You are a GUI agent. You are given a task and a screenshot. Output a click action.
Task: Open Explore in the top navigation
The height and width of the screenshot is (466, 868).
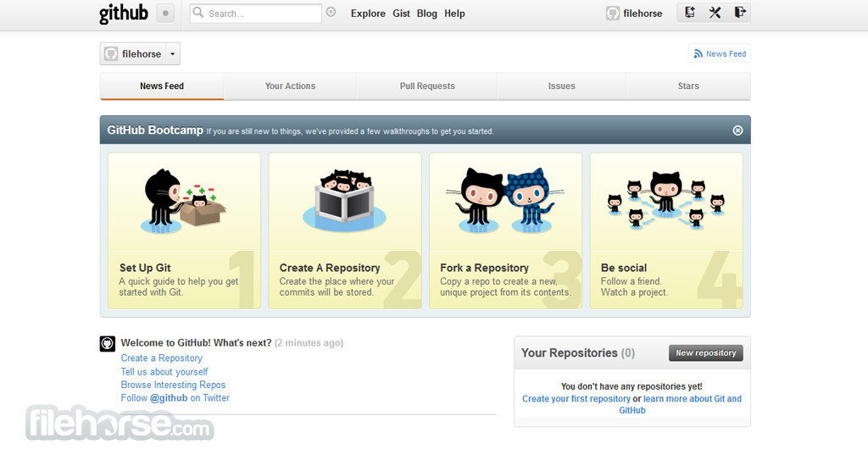pos(368,14)
